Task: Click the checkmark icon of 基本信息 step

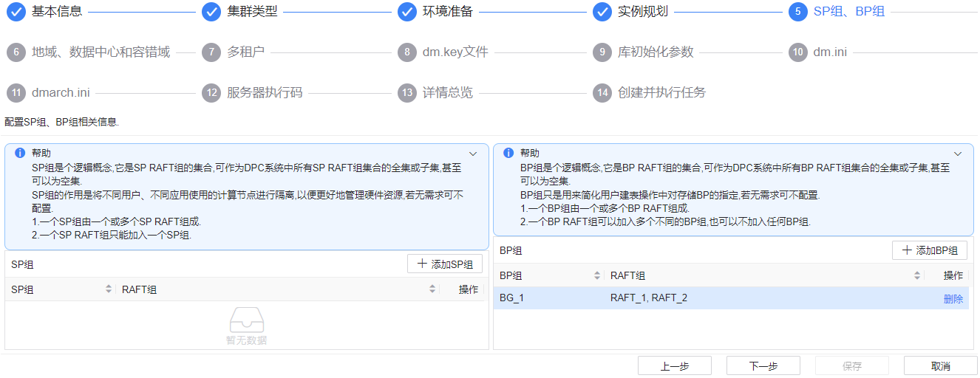Action: point(16,12)
